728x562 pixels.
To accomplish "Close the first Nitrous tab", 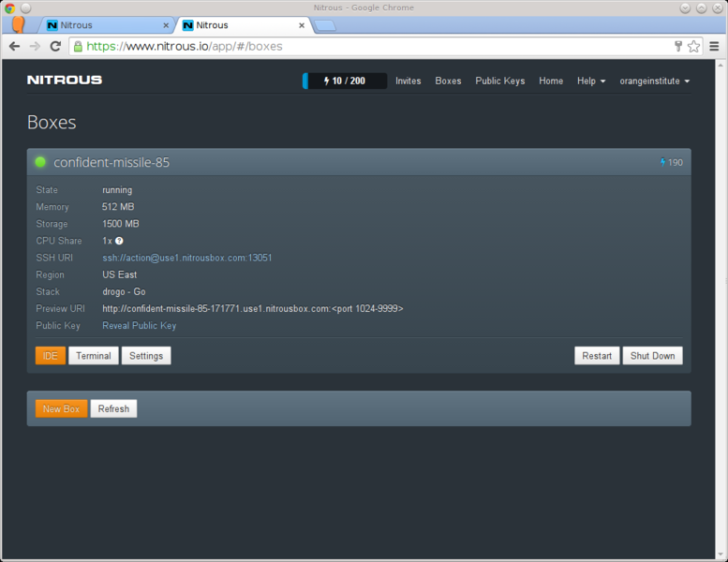I will click(x=166, y=25).
